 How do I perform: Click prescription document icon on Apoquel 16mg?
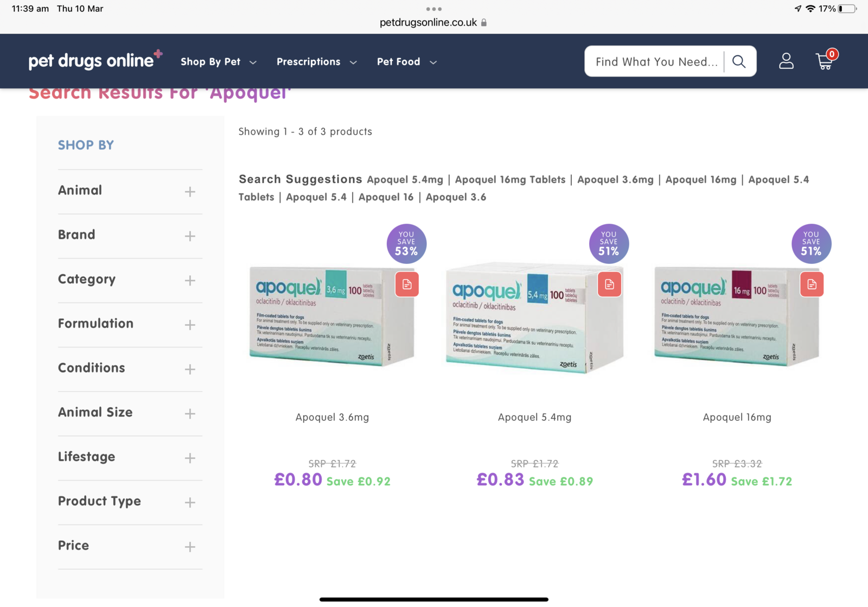click(812, 284)
